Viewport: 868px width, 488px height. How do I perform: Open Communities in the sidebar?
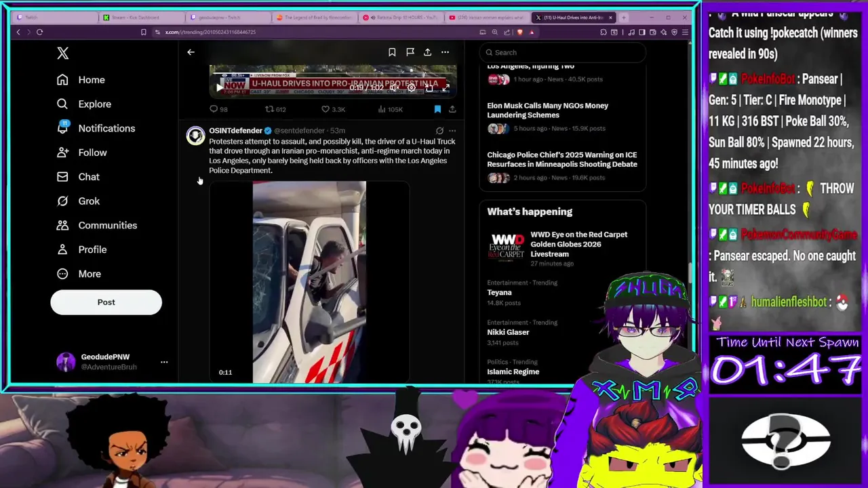[x=96, y=225]
